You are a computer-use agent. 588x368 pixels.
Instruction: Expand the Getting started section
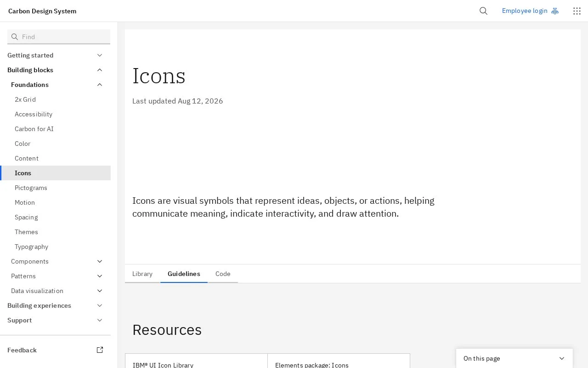(x=55, y=55)
